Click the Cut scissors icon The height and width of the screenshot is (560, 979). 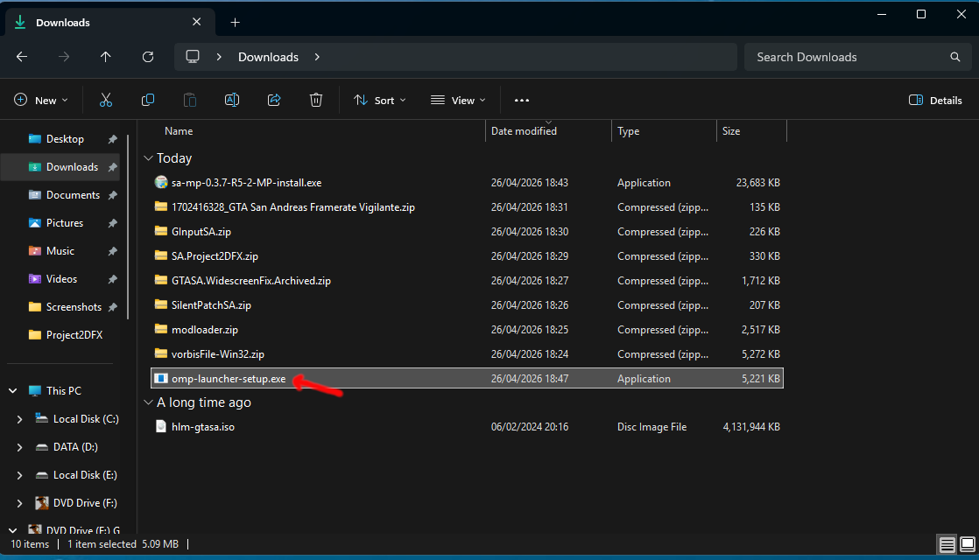(106, 100)
